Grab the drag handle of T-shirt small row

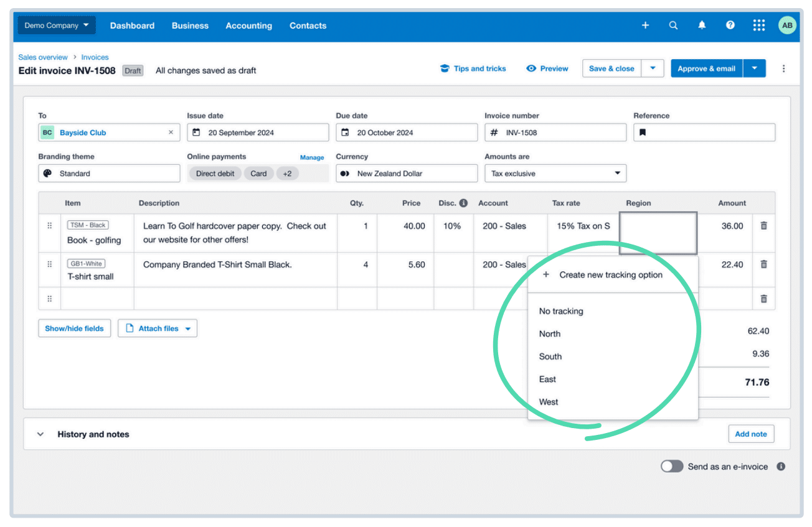pos(50,264)
